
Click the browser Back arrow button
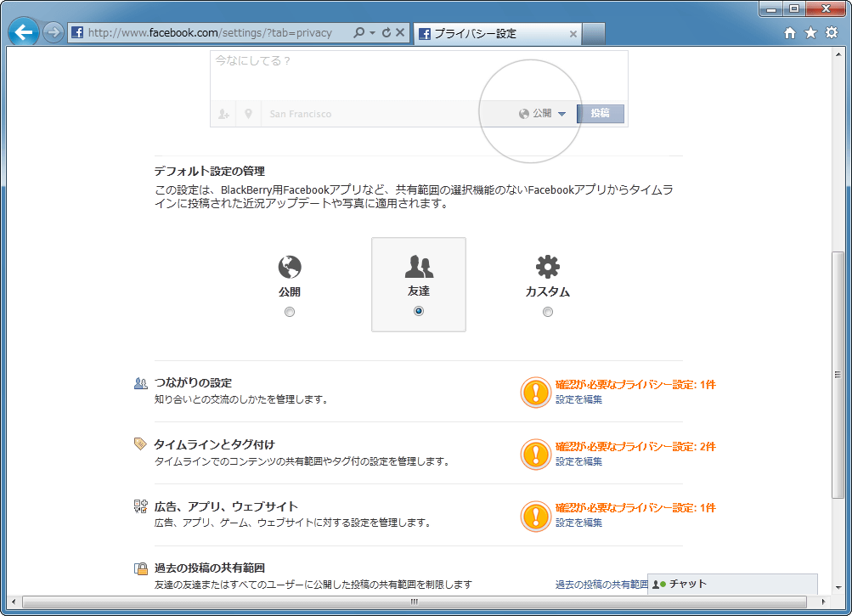coord(24,32)
